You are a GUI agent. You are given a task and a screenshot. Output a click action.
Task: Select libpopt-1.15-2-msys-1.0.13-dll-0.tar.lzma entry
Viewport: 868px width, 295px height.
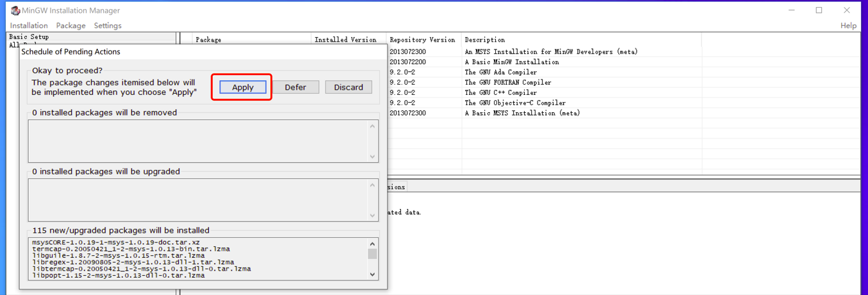[x=118, y=275]
